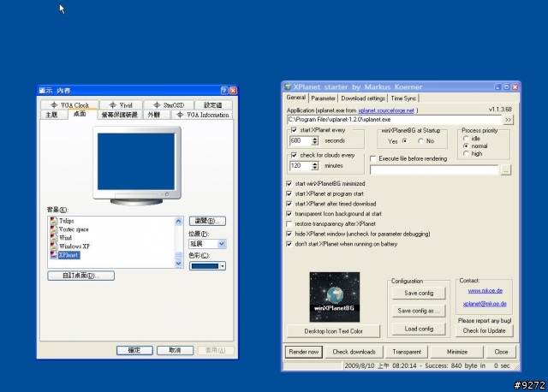548x392 pixels.
Task: Set process priority to idle
Action: [466, 139]
